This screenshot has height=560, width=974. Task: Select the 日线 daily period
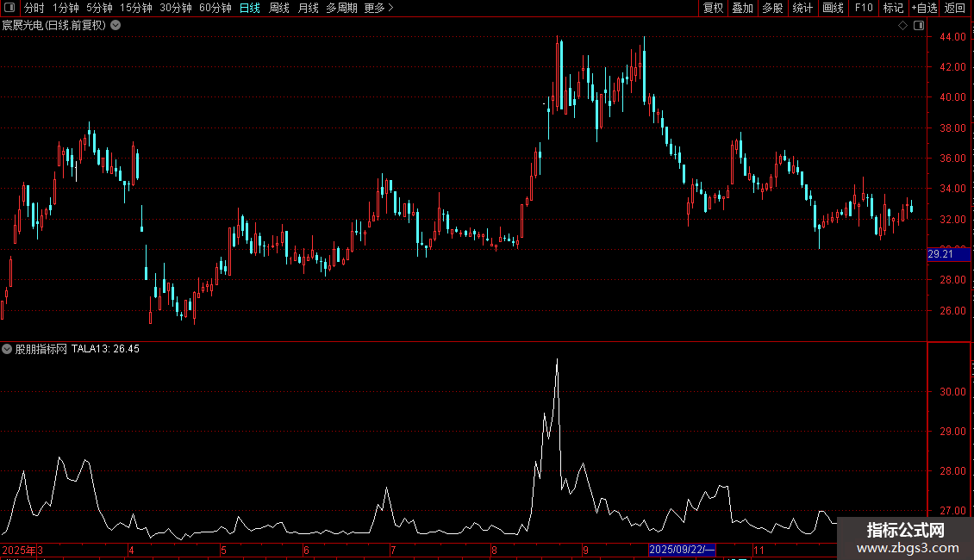tap(250, 8)
